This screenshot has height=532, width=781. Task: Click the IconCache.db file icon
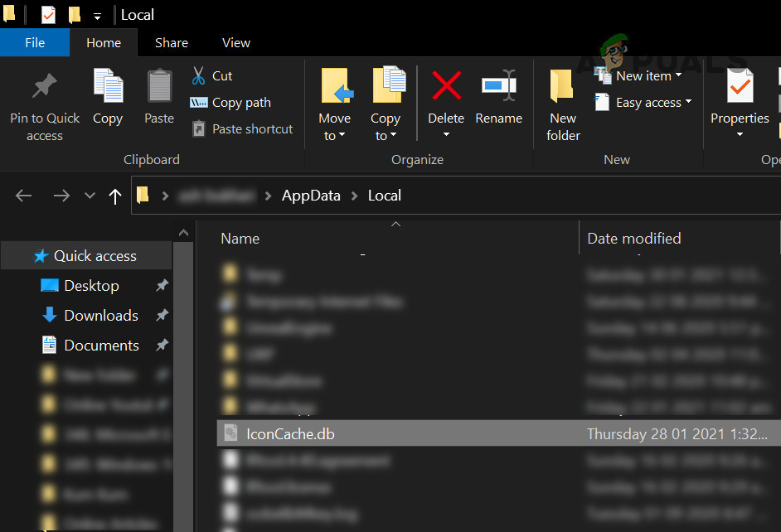click(230, 433)
